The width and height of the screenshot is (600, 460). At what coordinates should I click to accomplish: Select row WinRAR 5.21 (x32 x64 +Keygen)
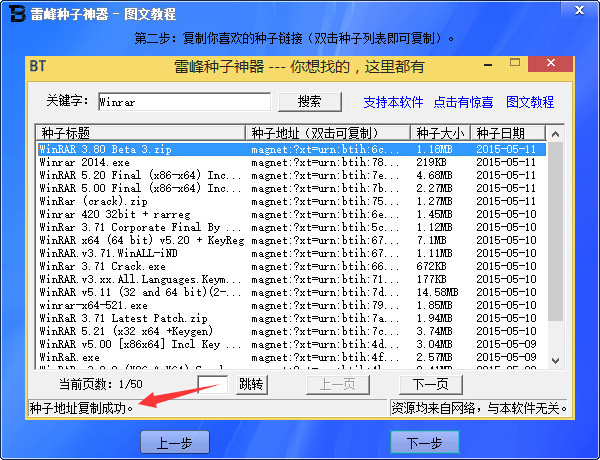pos(292,331)
